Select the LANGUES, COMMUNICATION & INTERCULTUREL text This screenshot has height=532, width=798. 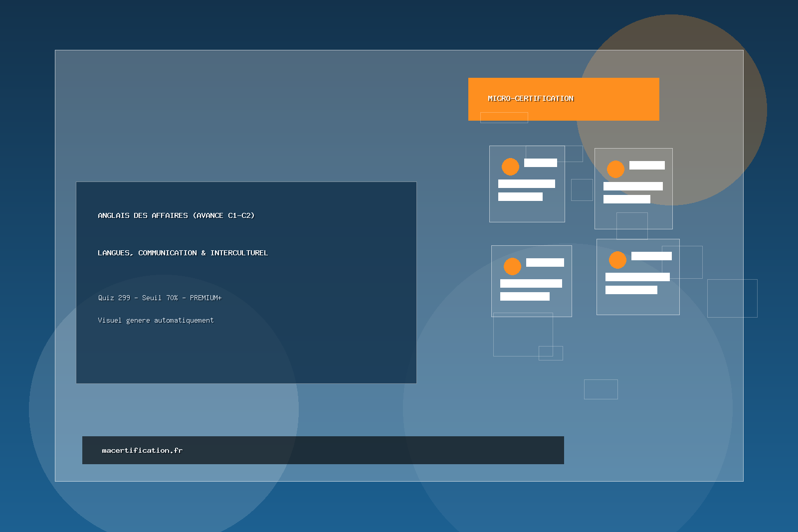pyautogui.click(x=183, y=253)
